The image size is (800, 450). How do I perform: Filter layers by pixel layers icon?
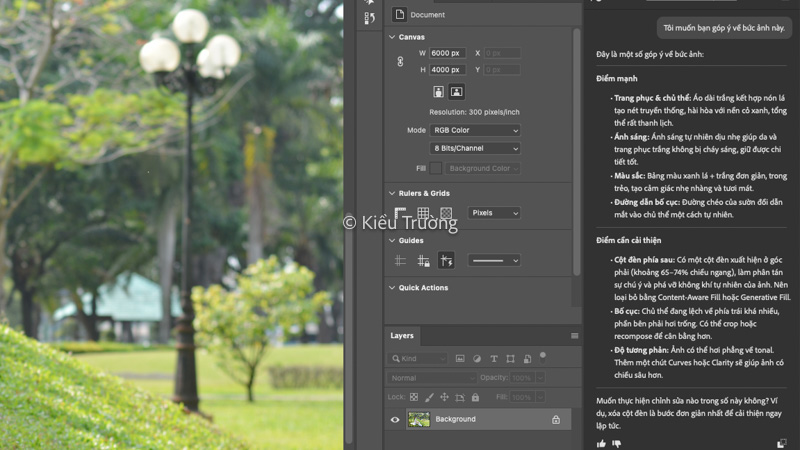pos(460,359)
